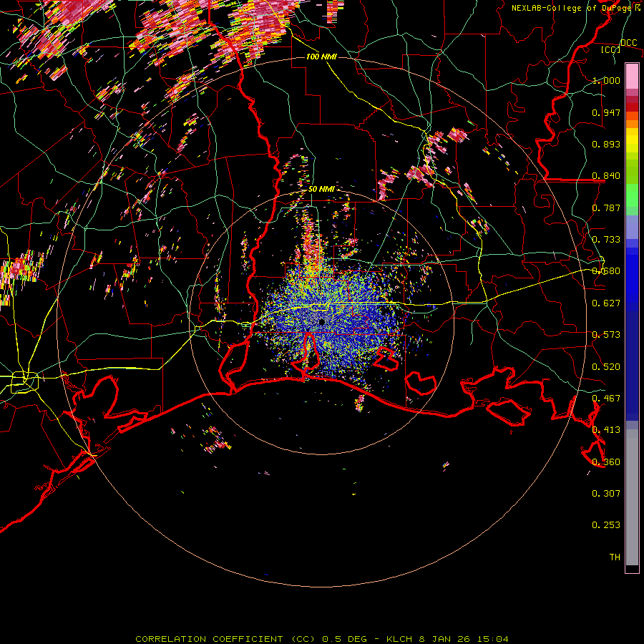Click the 0.787 scale value
The width and height of the screenshot is (644, 644).
pos(606,208)
